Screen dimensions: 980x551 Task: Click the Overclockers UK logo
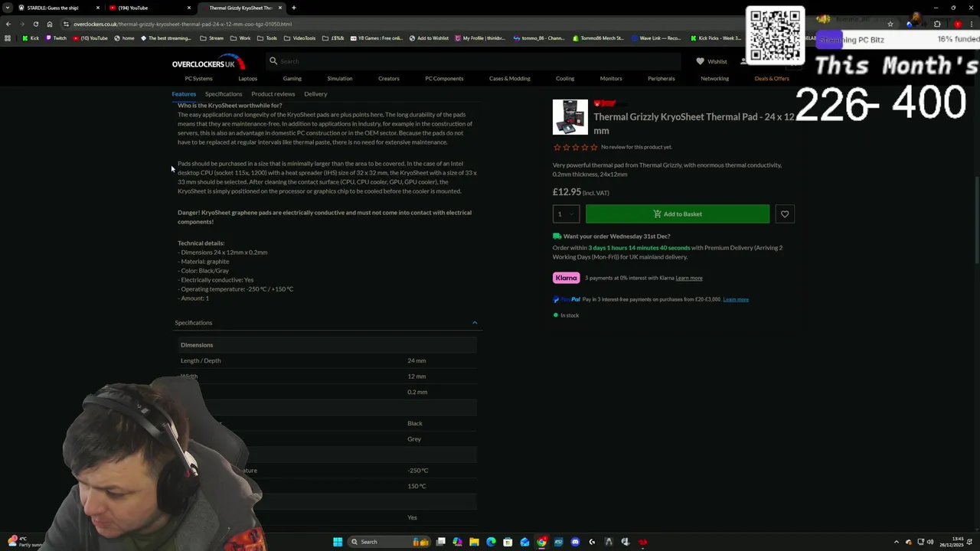[208, 62]
